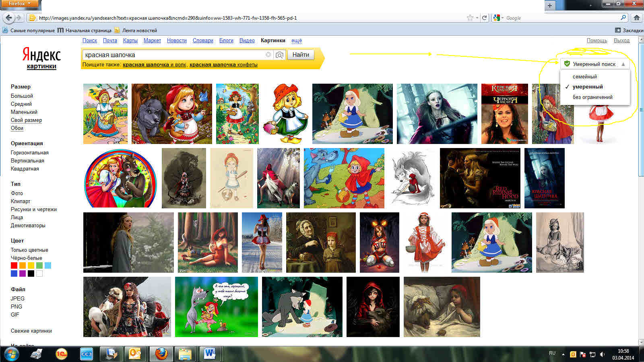Open the Новости service tab
The width and height of the screenshot is (644, 362).
pyautogui.click(x=177, y=40)
